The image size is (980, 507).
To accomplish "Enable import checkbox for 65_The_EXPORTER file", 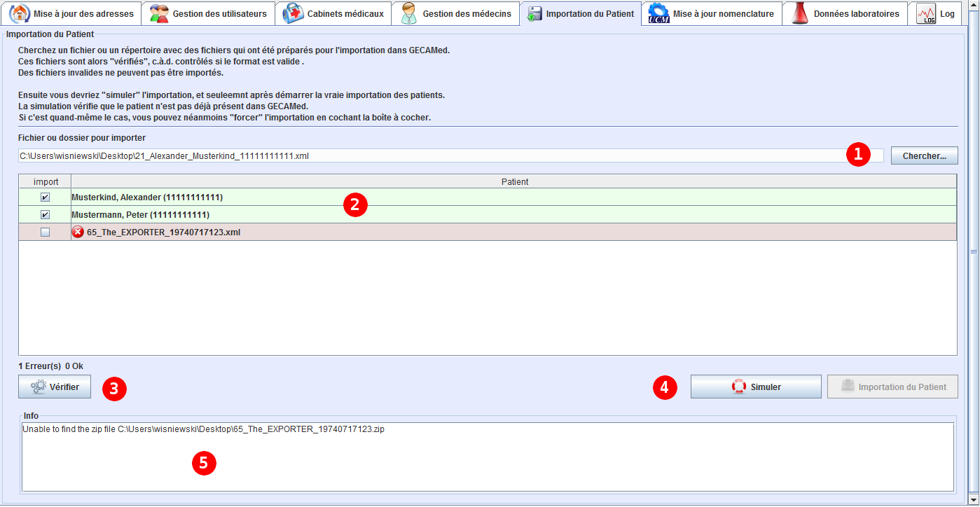I will 45,232.
